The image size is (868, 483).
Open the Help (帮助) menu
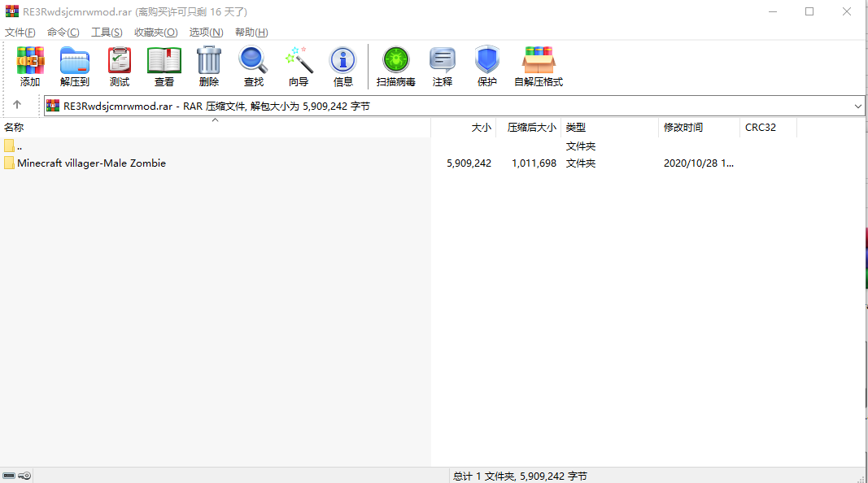[251, 32]
